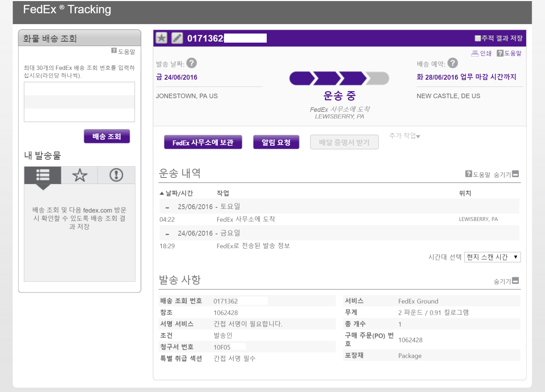Enable the 추적 결과 저장 checkbox
The height and width of the screenshot is (392, 545).
pyautogui.click(x=478, y=38)
